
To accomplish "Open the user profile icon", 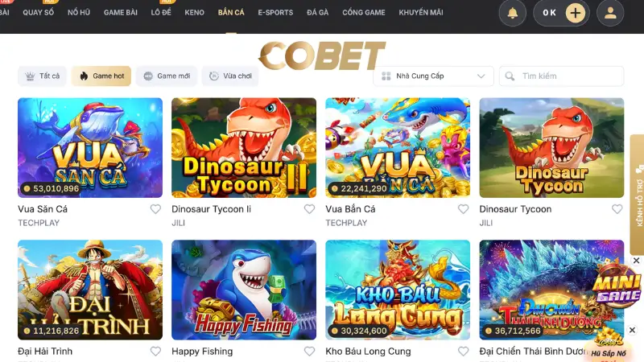I will tap(610, 13).
